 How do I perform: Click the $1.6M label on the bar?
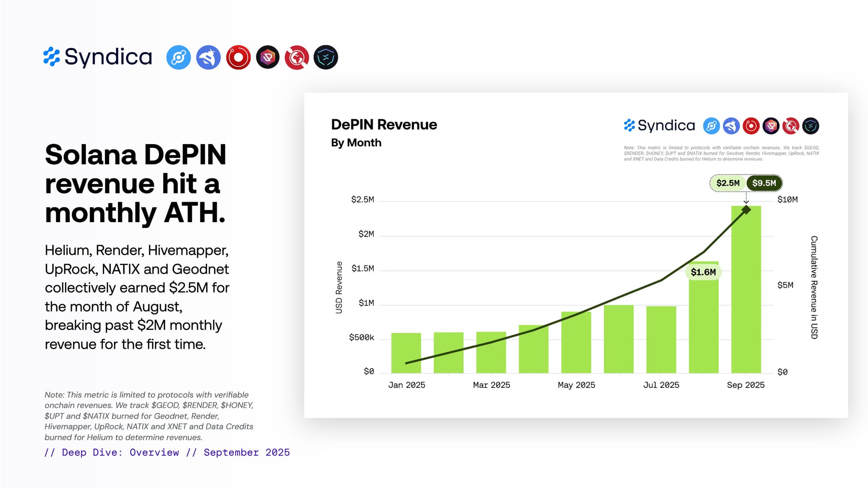click(703, 272)
